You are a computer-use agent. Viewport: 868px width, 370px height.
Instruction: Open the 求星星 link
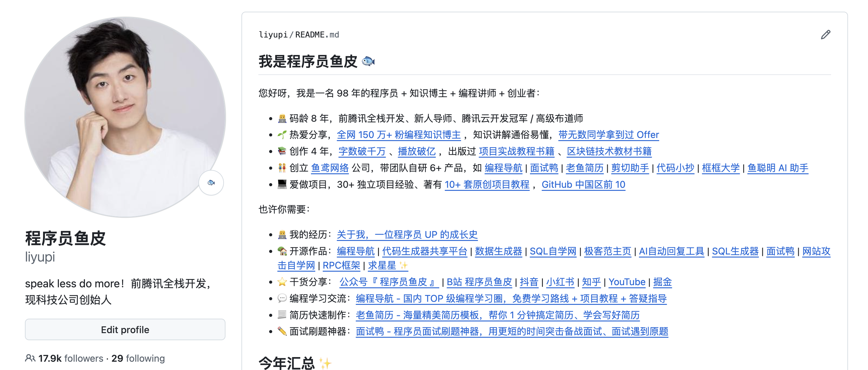(388, 266)
